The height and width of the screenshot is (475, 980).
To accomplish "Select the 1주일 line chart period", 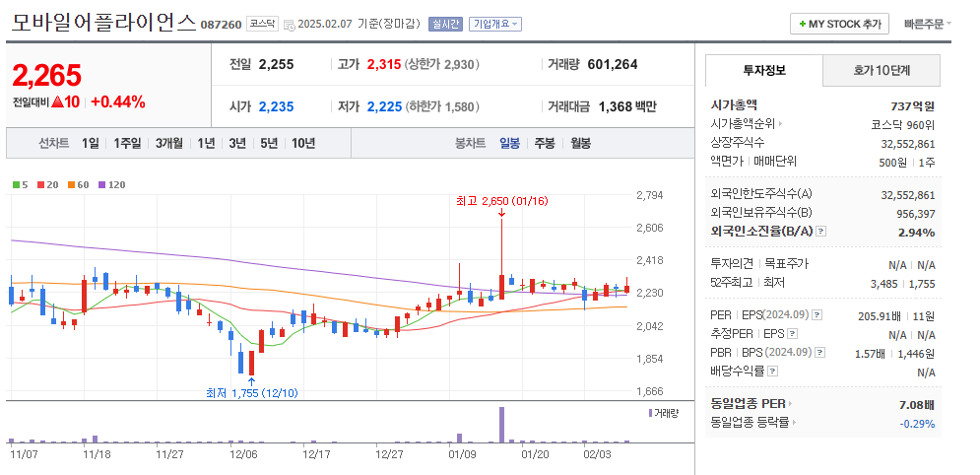I will tap(127, 143).
